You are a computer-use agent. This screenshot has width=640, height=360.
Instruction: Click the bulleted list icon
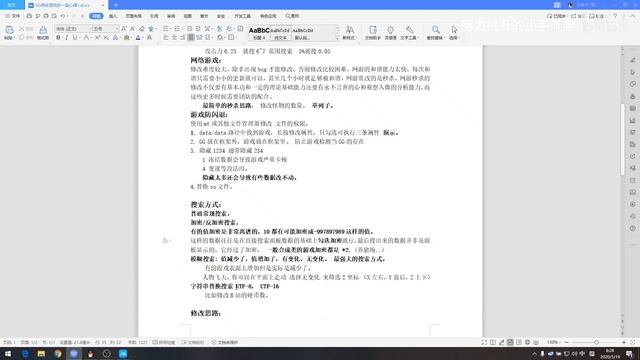166,29
